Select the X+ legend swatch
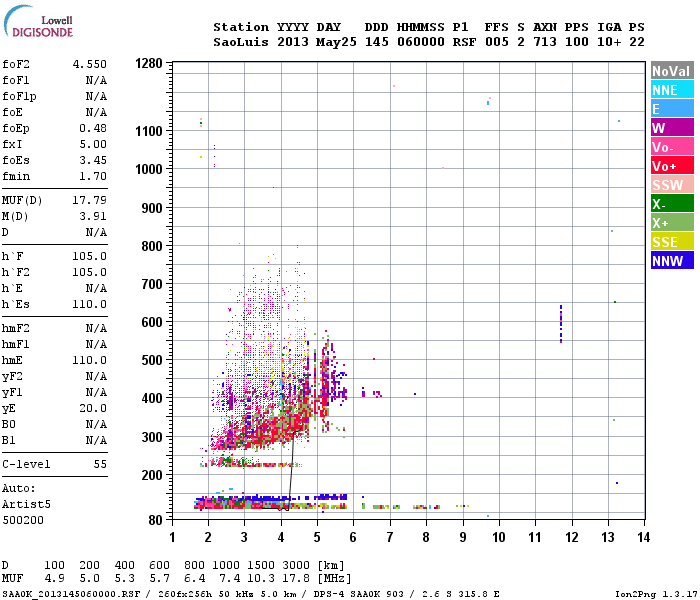This screenshot has width=700, height=600. [672, 222]
